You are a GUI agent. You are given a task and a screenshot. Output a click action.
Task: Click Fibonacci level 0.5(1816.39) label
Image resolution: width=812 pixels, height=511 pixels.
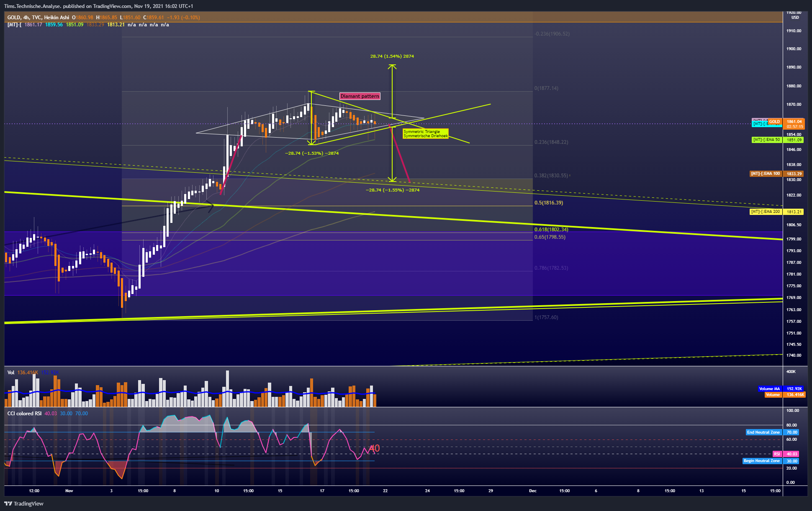click(x=549, y=203)
